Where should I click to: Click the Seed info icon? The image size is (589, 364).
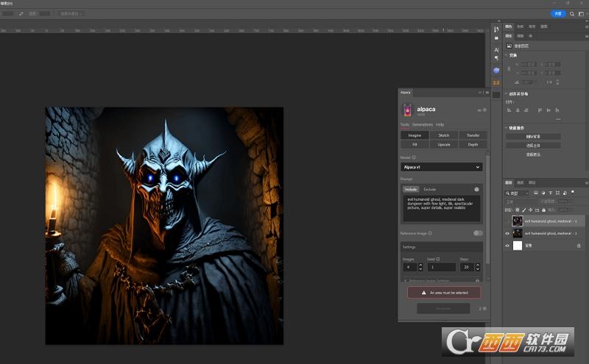438,259
